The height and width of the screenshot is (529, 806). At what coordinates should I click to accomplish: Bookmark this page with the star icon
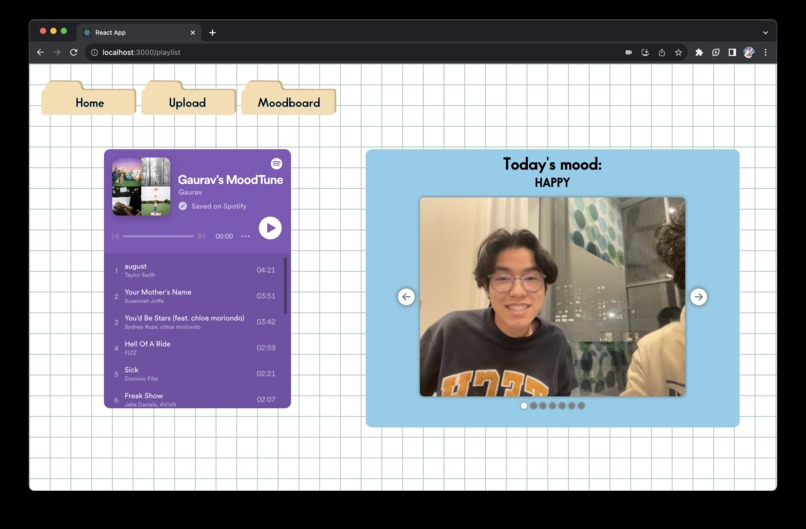click(679, 52)
